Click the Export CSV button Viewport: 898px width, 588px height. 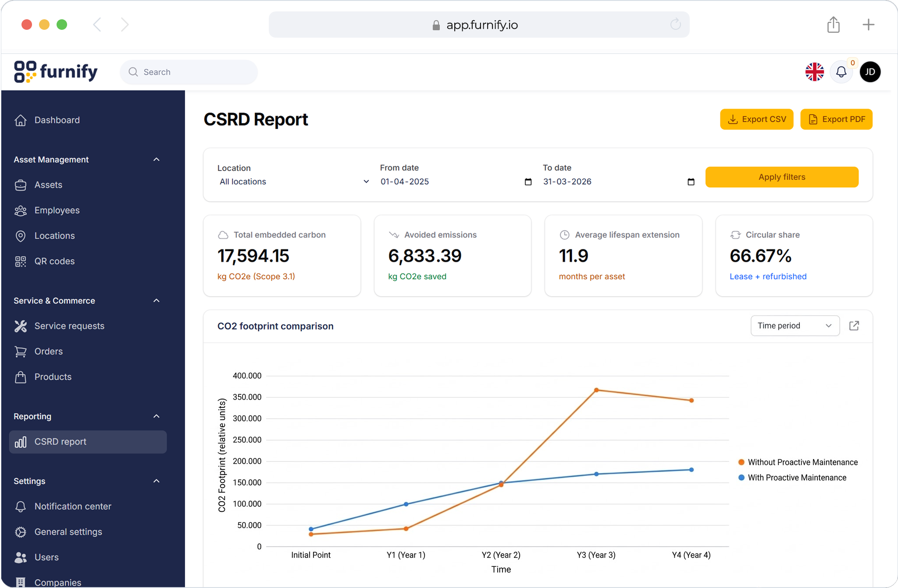[x=756, y=119]
